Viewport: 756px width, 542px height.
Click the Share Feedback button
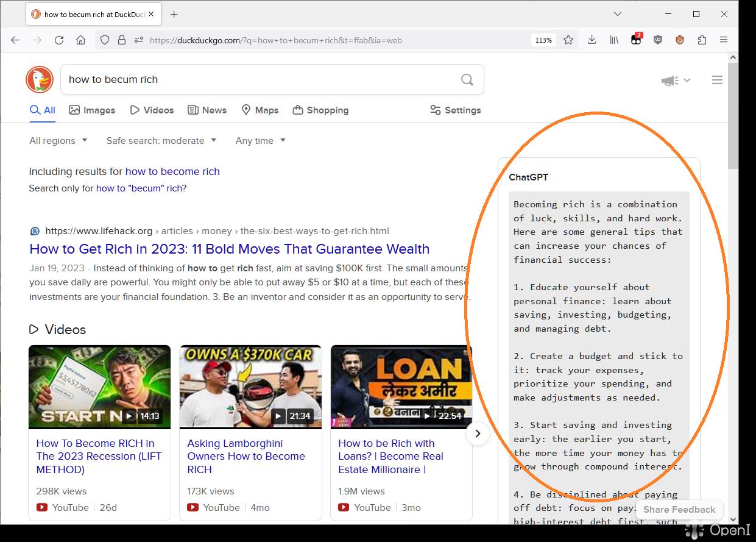click(679, 510)
